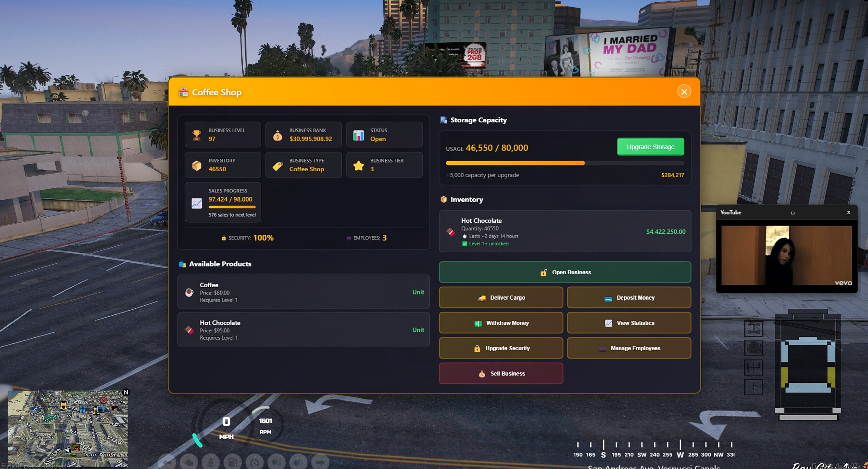868x469 pixels.
Task: Click the Business Level trophy icon
Action: click(x=197, y=135)
